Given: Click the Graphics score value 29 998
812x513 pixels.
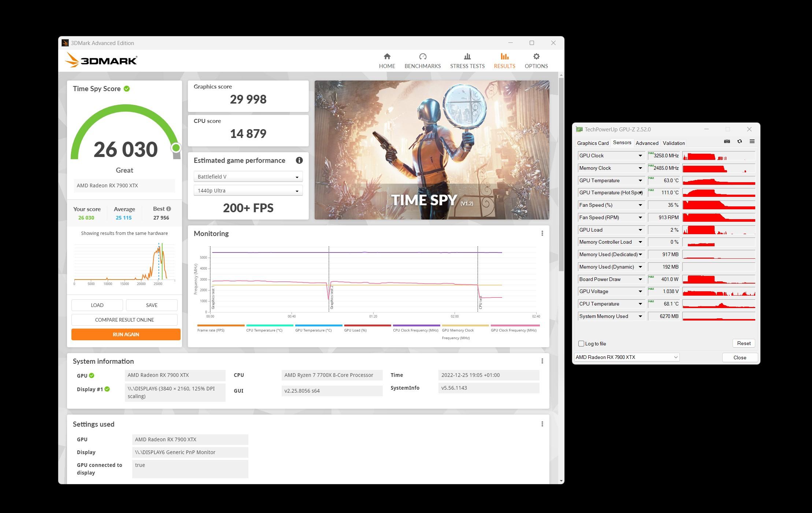Looking at the screenshot, I should click(x=248, y=100).
